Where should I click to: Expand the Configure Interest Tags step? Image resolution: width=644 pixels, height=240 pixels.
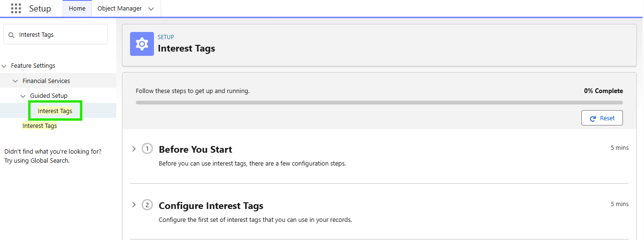point(134,205)
